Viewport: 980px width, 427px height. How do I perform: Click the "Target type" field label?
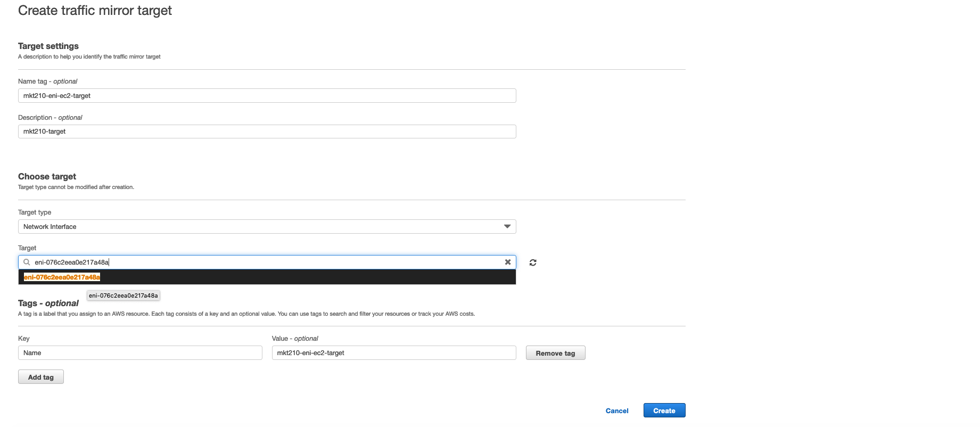point(35,212)
